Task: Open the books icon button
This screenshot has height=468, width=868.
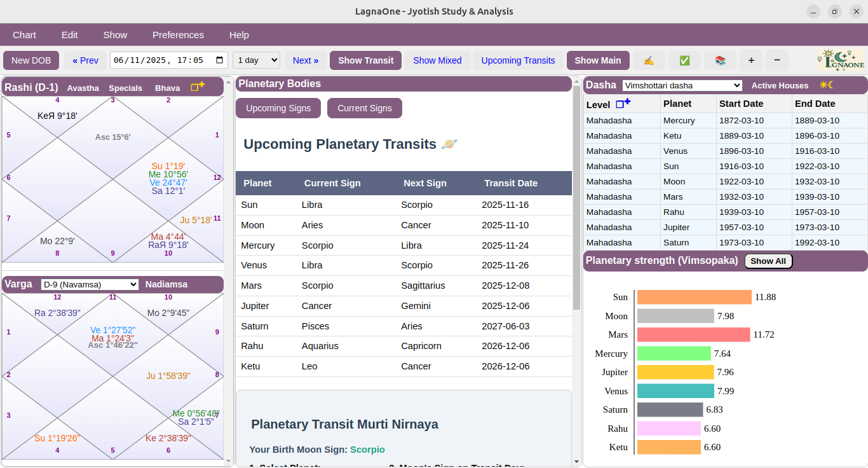Action: (x=720, y=60)
